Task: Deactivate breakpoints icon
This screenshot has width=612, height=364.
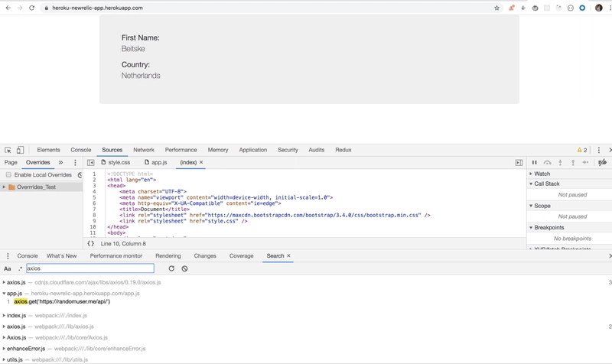Action: pos(602,162)
